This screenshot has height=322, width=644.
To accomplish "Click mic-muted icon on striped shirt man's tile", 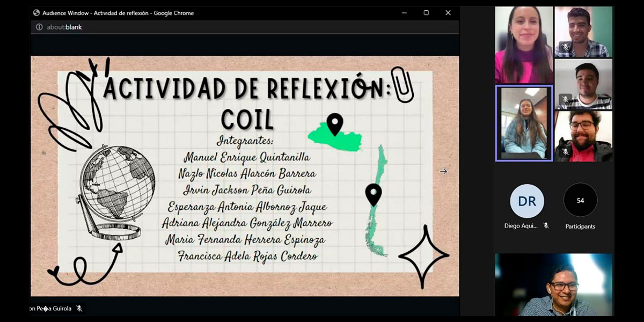I will 565,100.
